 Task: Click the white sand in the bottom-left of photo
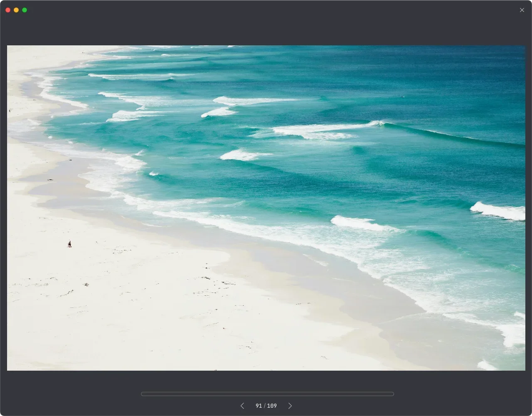pyautogui.click(x=62, y=333)
